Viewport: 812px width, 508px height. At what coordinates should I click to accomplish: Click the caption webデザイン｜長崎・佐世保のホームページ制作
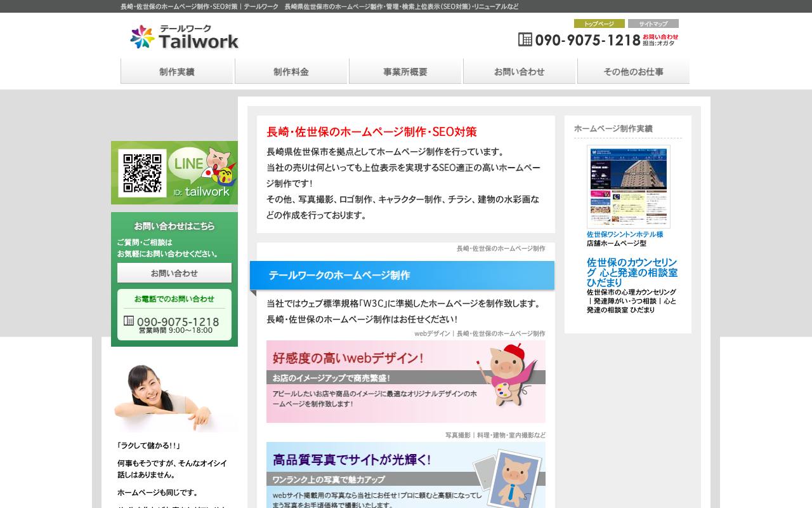480,333
